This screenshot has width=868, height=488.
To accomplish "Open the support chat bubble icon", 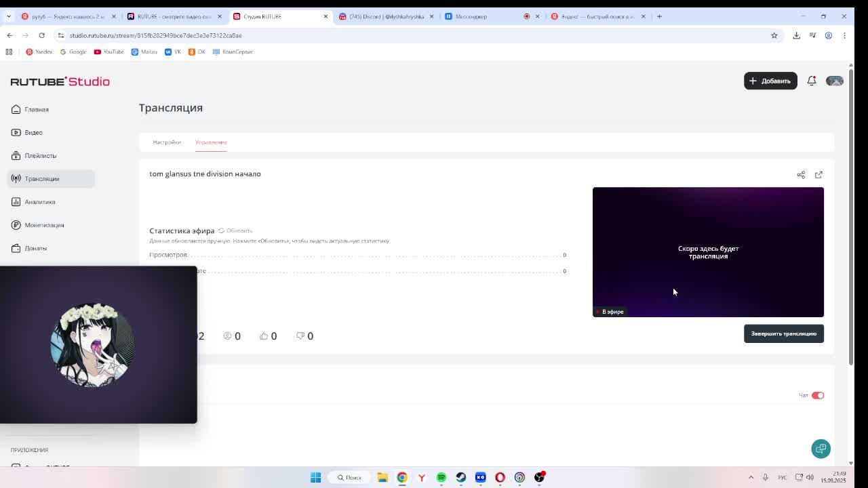I will tap(821, 449).
